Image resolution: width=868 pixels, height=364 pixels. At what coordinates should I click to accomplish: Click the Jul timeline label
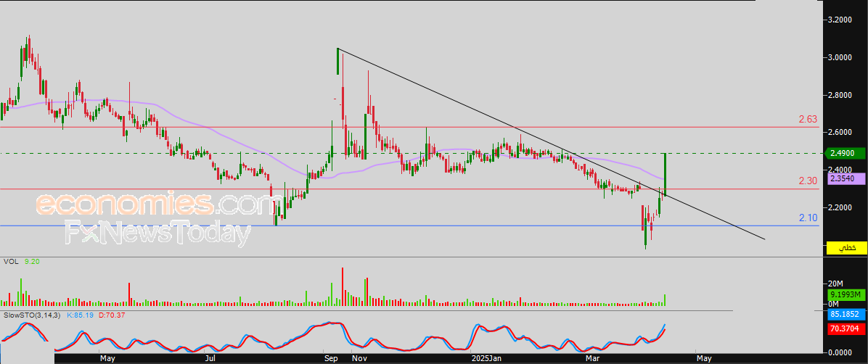tap(210, 358)
